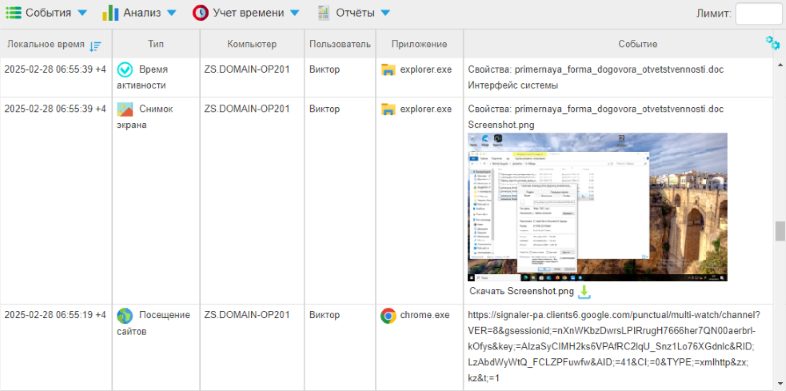Select the Интерфейс системы event text
The image size is (786, 391).
point(513,86)
